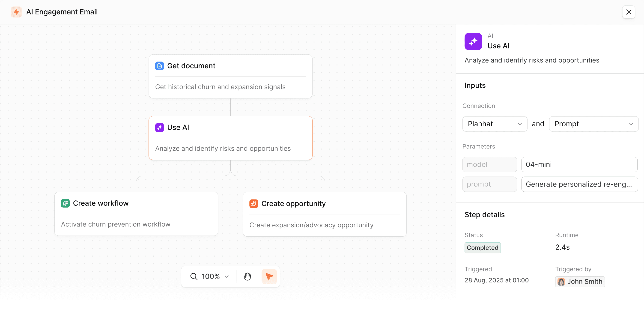Viewport: 644px width, 309px height.
Task: Select the Create workflow node card
Action: [x=136, y=214]
